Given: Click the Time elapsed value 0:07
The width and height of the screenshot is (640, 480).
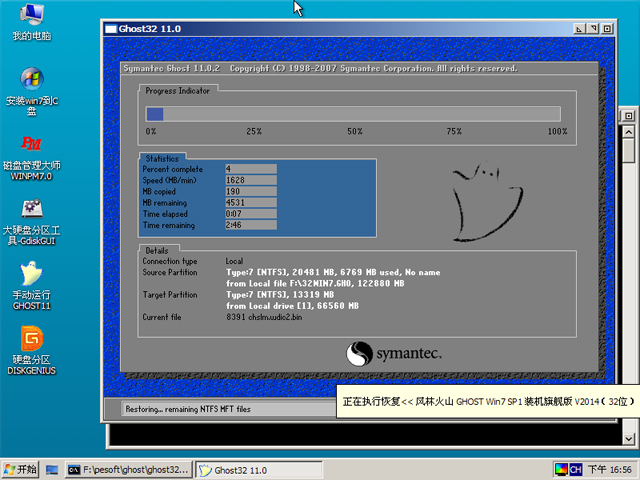Looking at the screenshot, I should (251, 213).
